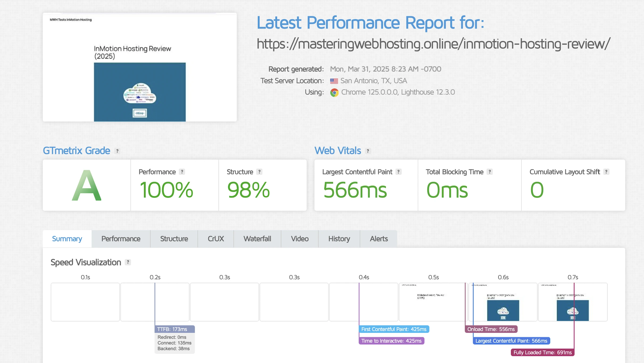
Task: Open the Performance score help icon
Action: (x=182, y=172)
